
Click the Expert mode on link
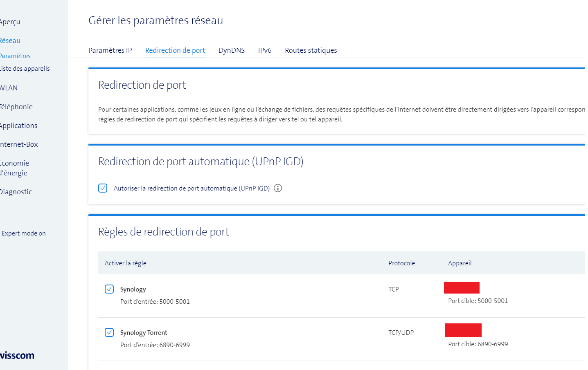[24, 233]
